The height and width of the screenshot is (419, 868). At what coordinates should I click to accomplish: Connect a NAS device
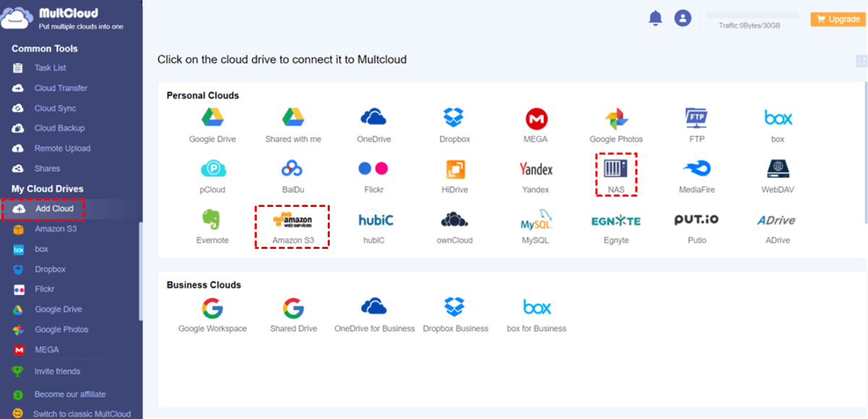pos(616,174)
